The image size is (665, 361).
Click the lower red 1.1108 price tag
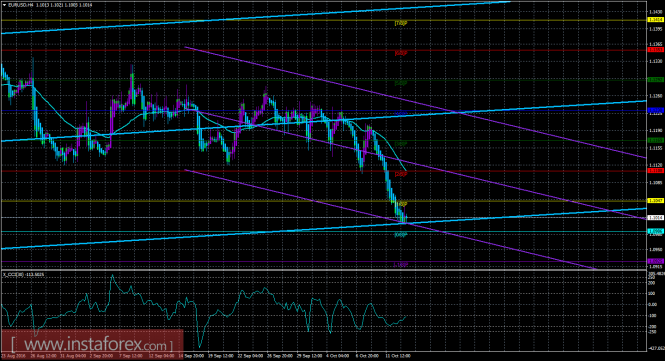655,171
